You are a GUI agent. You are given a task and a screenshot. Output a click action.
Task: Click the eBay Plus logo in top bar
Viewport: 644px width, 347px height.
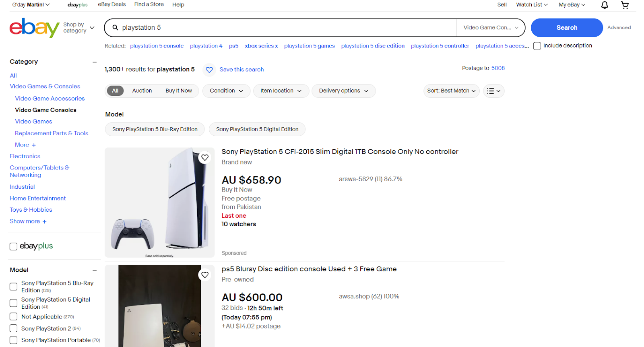click(78, 5)
